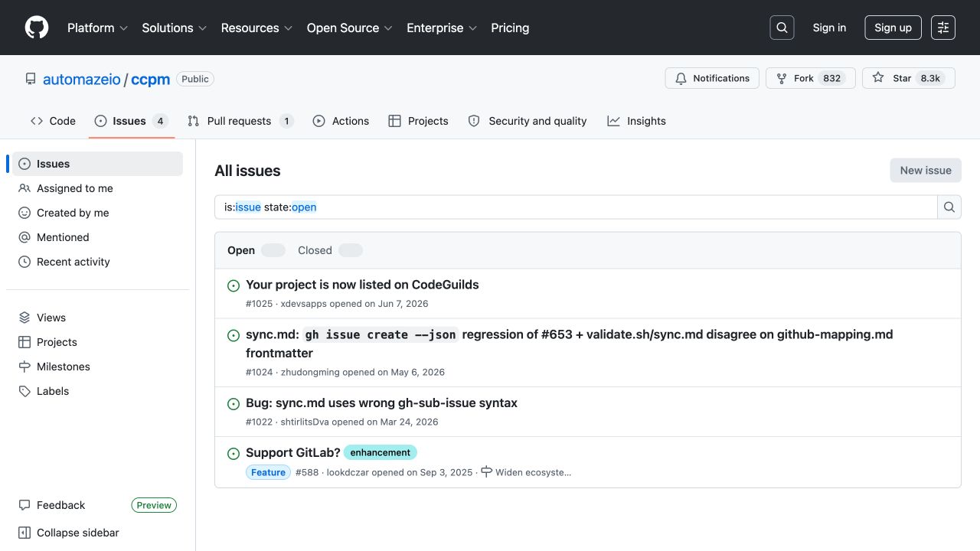The height and width of the screenshot is (551, 980).
Task: Open sync.md gh issue create --json regression issue
Action: (569, 344)
